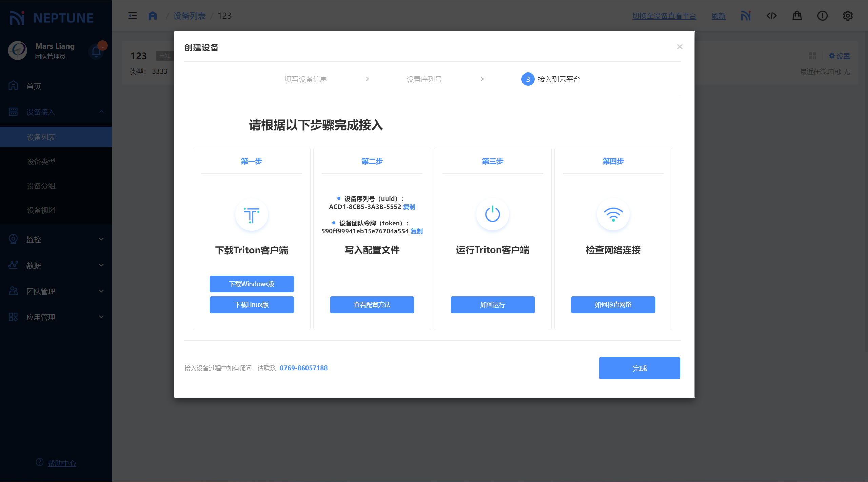Toggle the sidebar collapse hamburger icon
Image resolution: width=868 pixels, height=482 pixels.
pyautogui.click(x=132, y=16)
